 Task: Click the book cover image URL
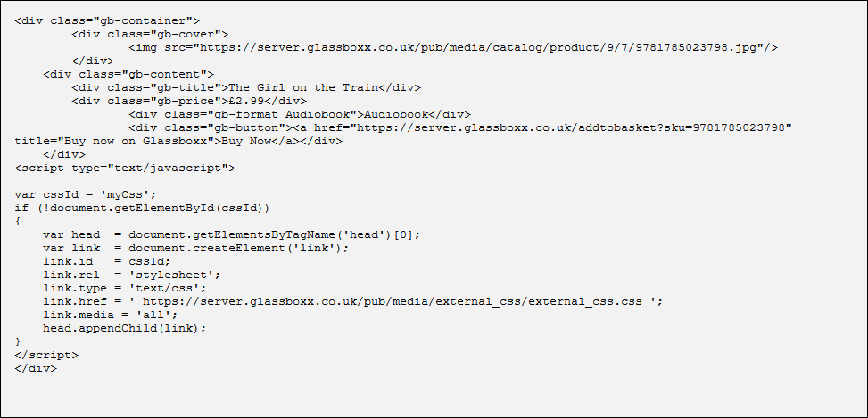point(479,46)
